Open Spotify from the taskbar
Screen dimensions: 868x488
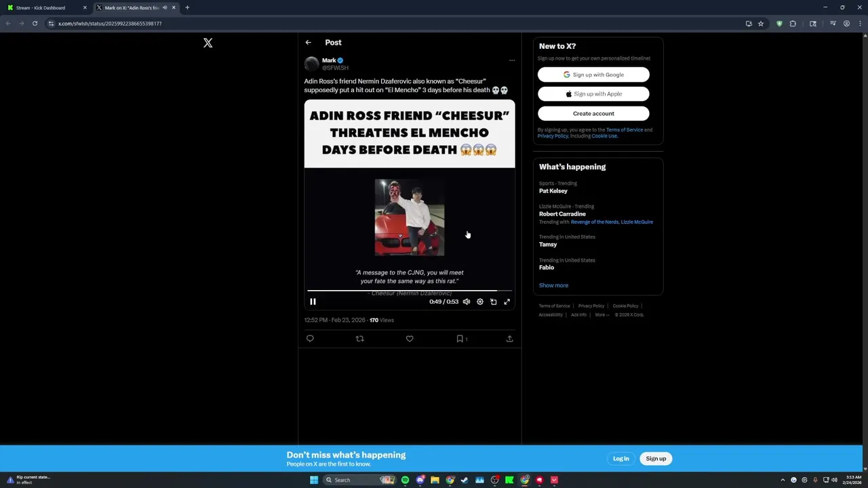pos(405,480)
